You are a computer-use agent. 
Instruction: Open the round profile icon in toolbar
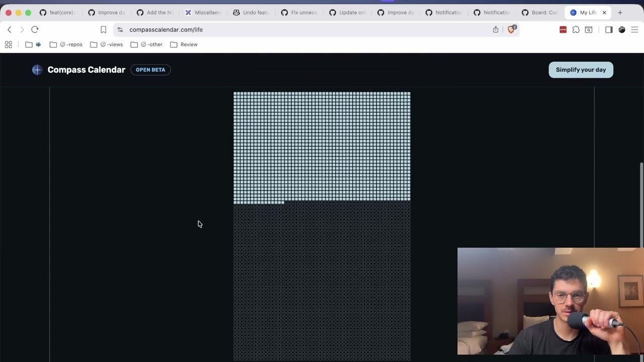[x=622, y=30]
